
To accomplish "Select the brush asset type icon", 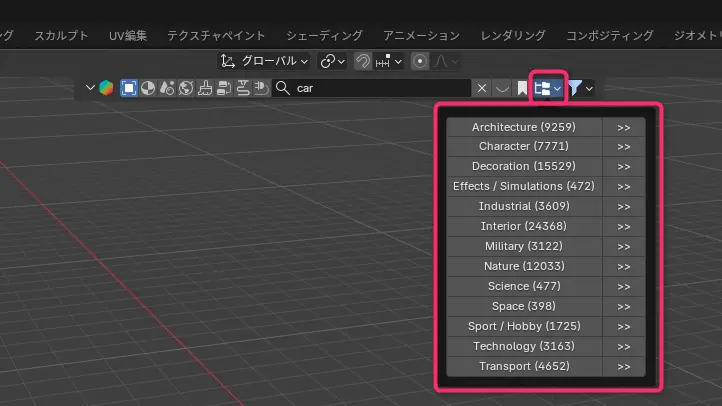I will (205, 88).
